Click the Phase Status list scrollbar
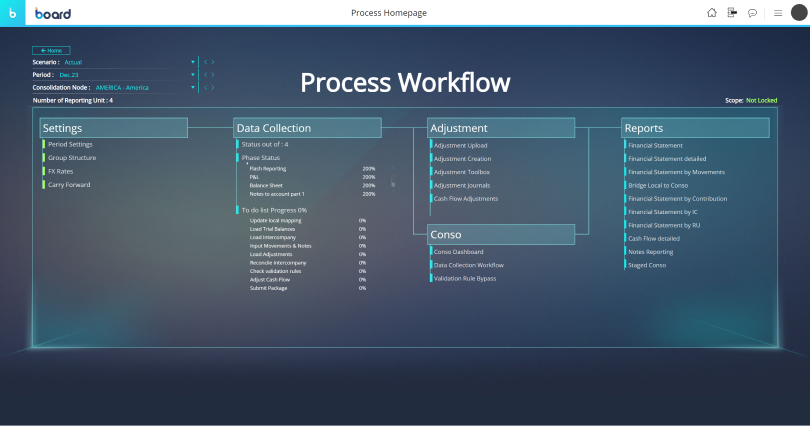The height and width of the screenshot is (426, 810). (393, 181)
